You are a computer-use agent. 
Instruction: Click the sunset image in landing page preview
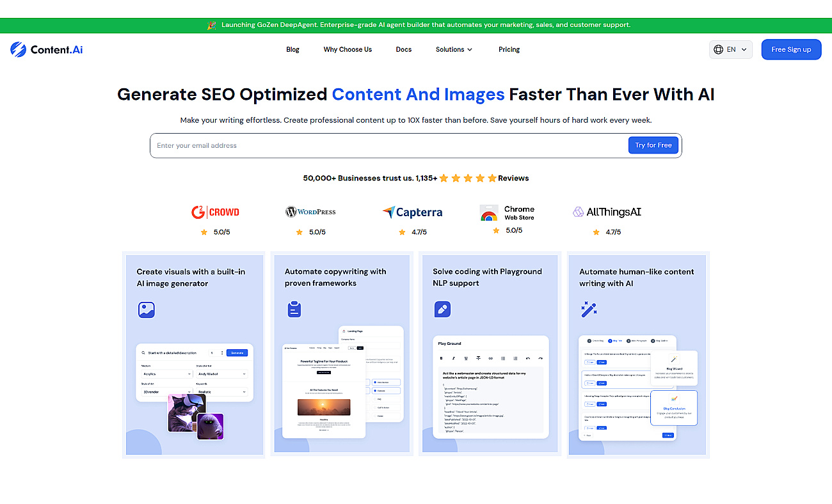[324, 406]
